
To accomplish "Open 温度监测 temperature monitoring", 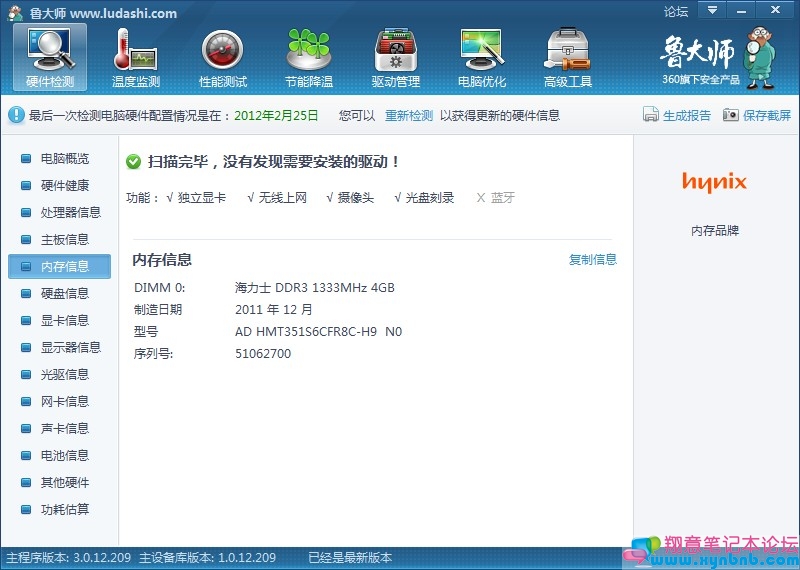I will tap(136, 58).
